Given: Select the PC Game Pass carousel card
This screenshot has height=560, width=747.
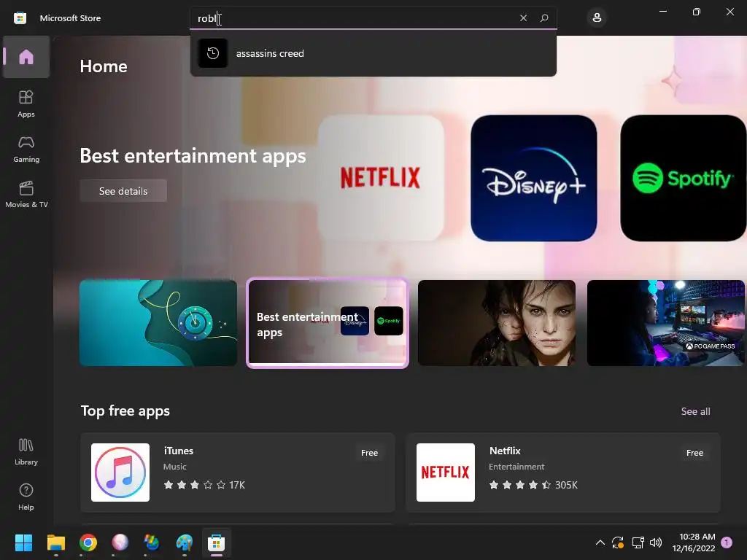Looking at the screenshot, I should click(x=665, y=323).
